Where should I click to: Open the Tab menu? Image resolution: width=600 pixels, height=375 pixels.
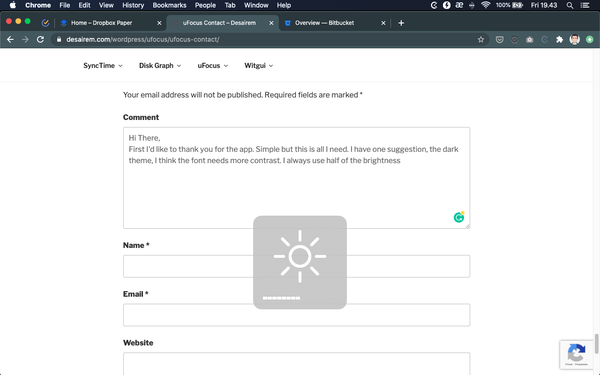pos(230,5)
